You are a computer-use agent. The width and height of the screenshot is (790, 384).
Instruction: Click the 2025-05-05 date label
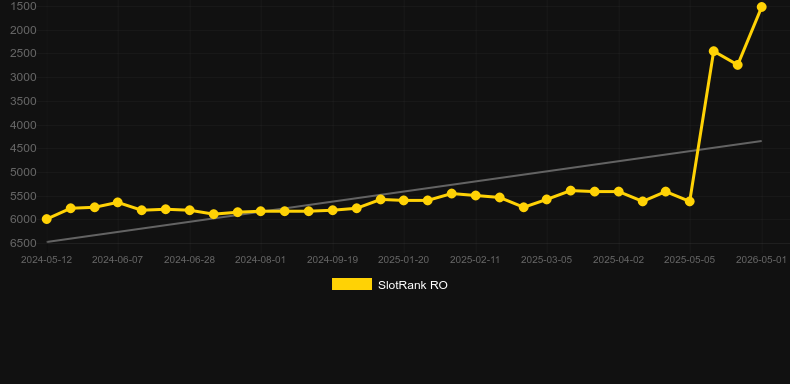pyautogui.click(x=690, y=260)
